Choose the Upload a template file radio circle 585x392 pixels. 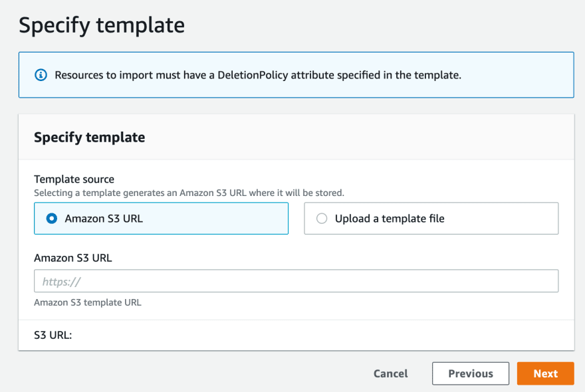click(322, 219)
